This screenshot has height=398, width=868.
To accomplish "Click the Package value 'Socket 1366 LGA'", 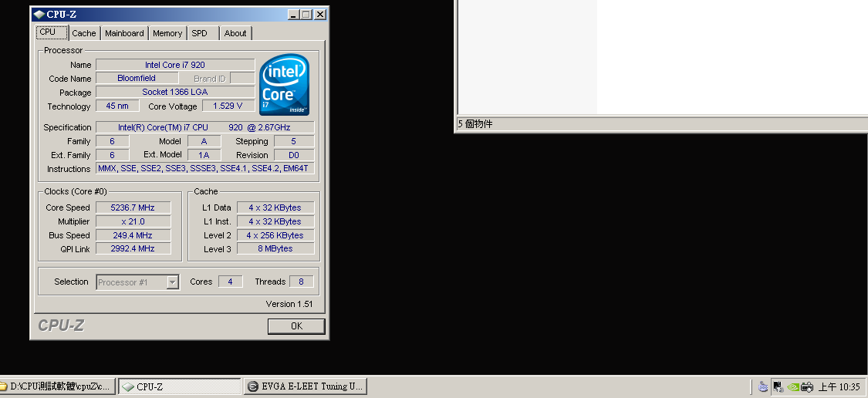I will [x=175, y=92].
